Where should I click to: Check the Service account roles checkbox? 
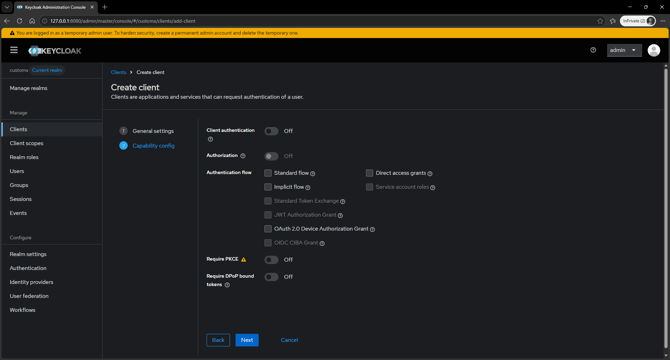(x=370, y=187)
